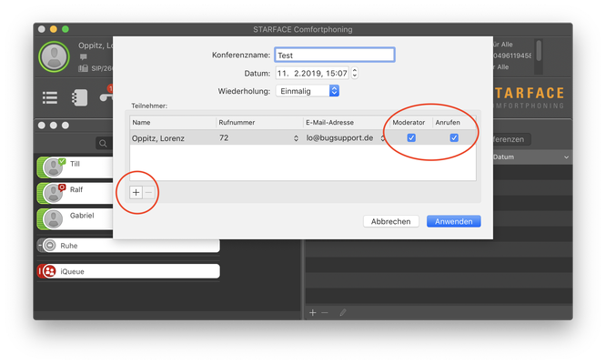Click the Abbrechen button
Screen dimensions: 606x364
pos(390,221)
